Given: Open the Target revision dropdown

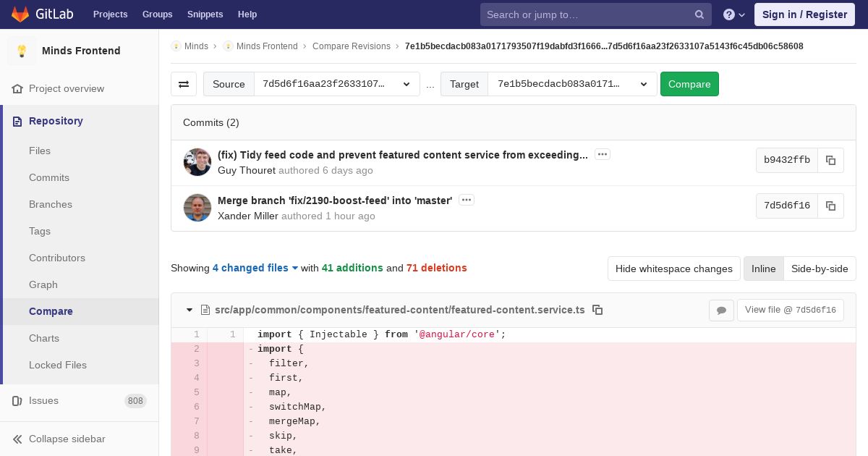Looking at the screenshot, I should coord(571,84).
